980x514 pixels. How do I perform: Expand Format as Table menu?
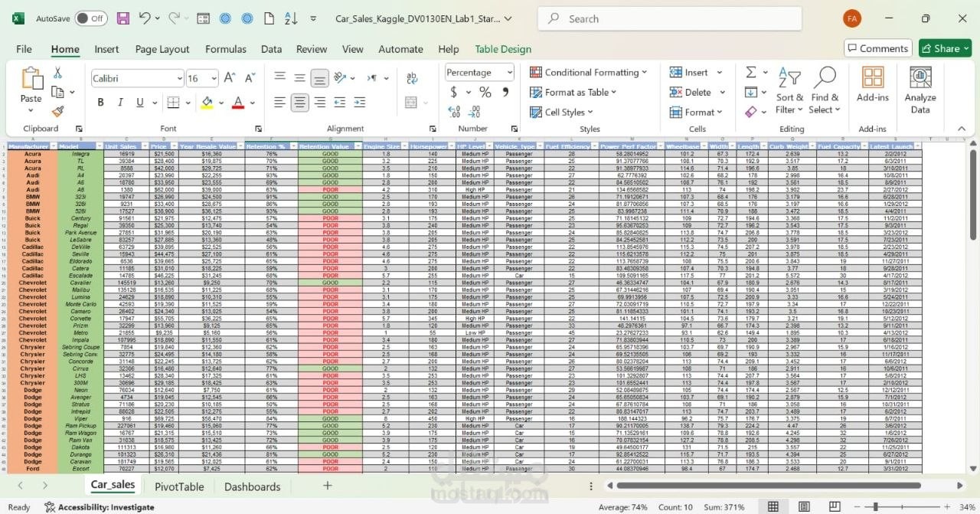pyautogui.click(x=573, y=92)
